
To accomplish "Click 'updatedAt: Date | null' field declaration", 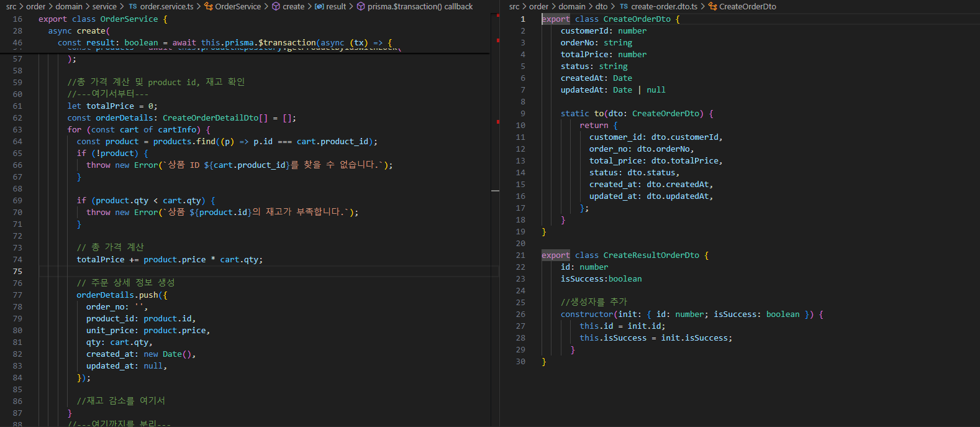I will click(613, 90).
